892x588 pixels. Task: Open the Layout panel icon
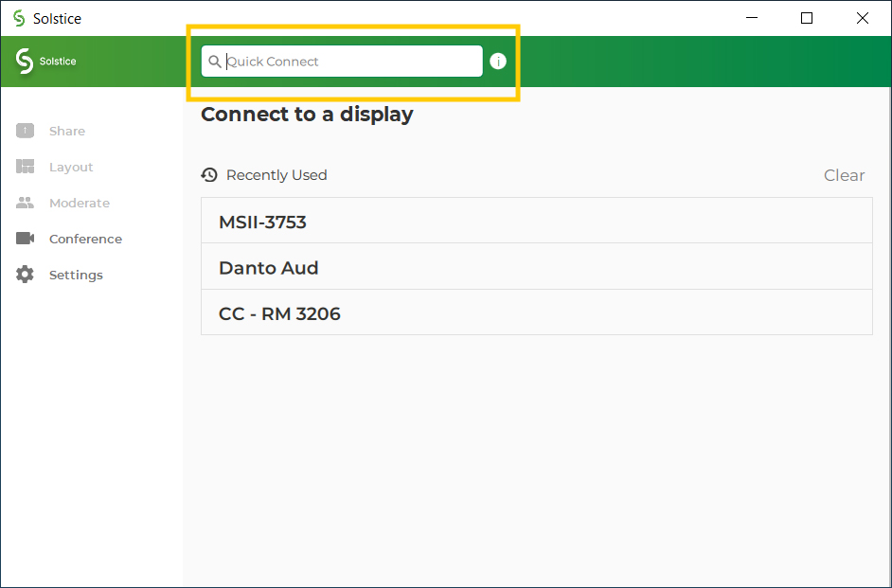pos(24,167)
